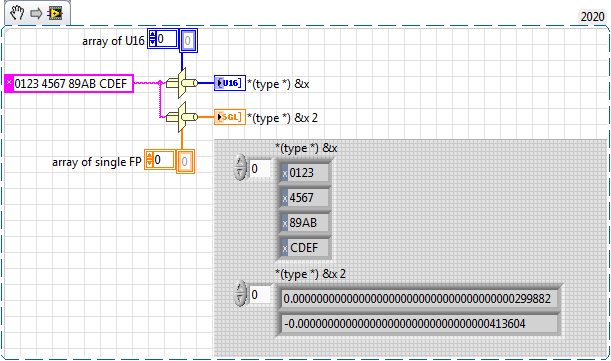Screen dimensions: 611x361
Task: Click the gray arrow icon in the snippet toolbar
Action: pyautogui.click(x=36, y=14)
